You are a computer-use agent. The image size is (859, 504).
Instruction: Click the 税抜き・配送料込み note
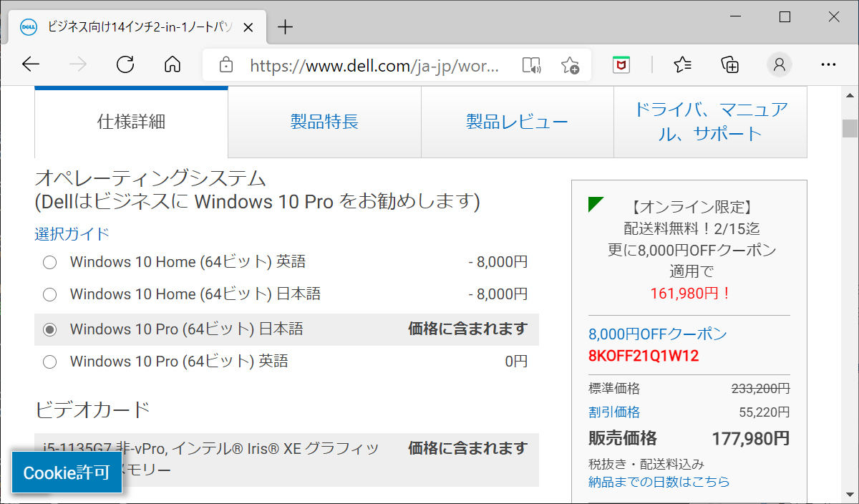click(646, 464)
